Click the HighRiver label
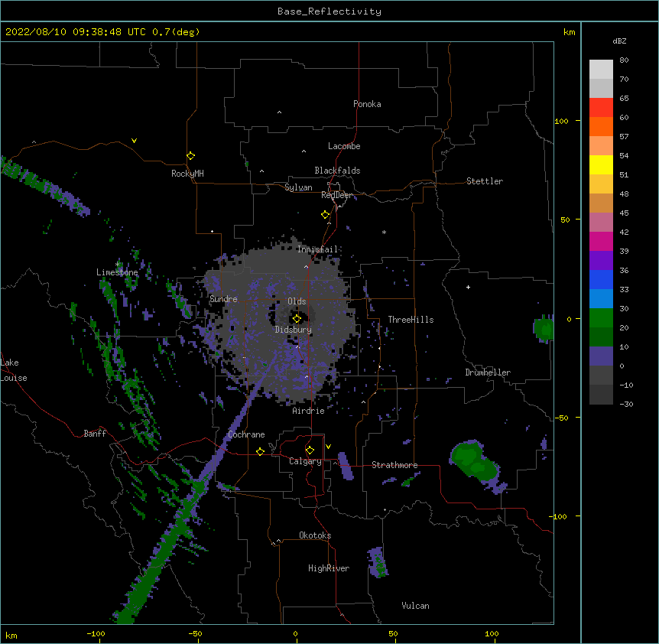This screenshot has height=644, width=659. 329,568
